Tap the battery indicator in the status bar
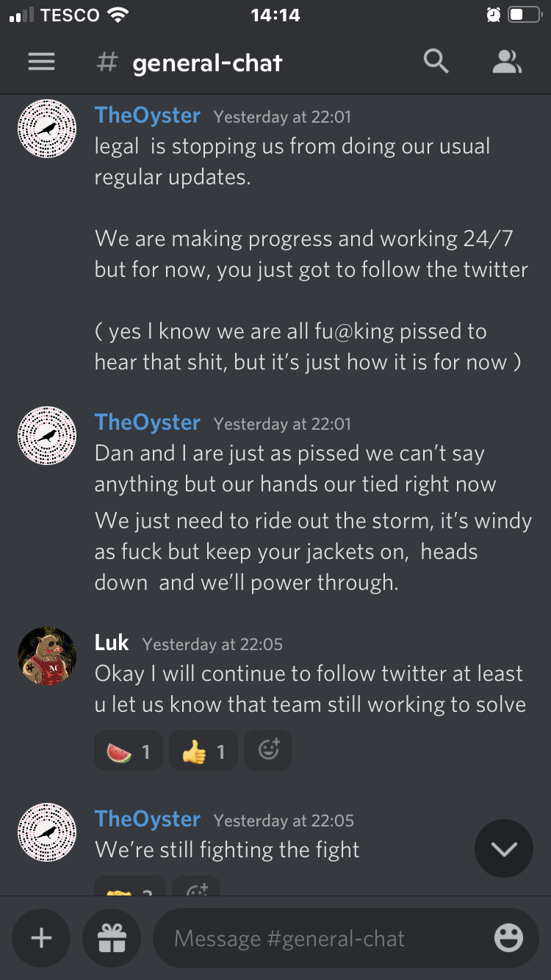This screenshot has width=551, height=980. tap(525, 15)
